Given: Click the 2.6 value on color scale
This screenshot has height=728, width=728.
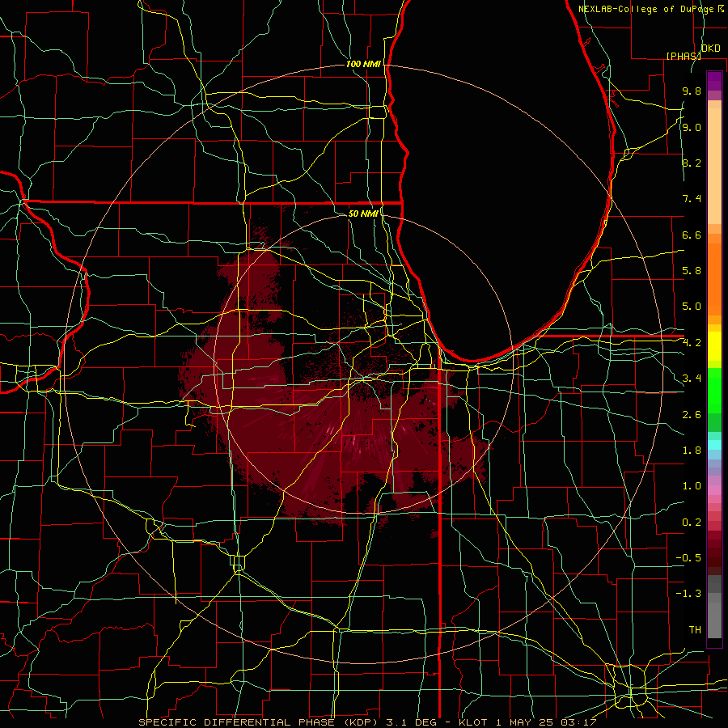Looking at the screenshot, I should tap(692, 415).
